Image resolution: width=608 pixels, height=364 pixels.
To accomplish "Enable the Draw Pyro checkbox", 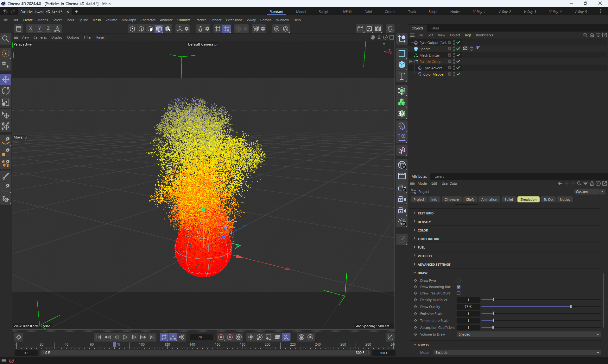I will (459, 281).
